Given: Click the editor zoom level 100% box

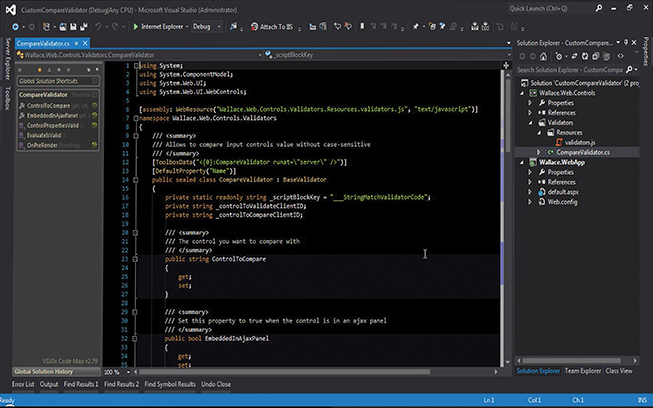Looking at the screenshot, I should 111,371.
